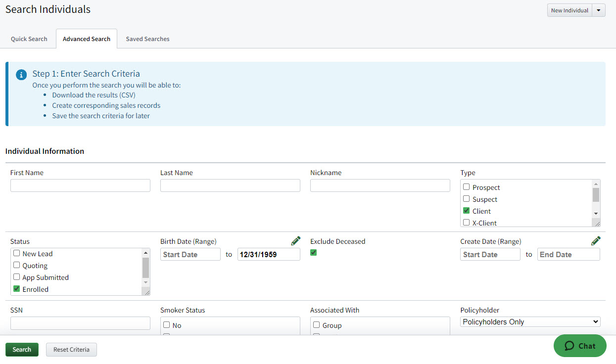Click the Status list scroll down arrow
This screenshot has width=616, height=364.
coord(145,282)
